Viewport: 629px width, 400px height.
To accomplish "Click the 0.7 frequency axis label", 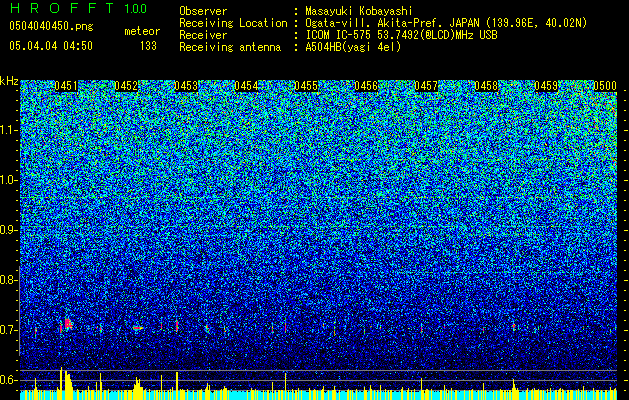I will coord(8,330).
